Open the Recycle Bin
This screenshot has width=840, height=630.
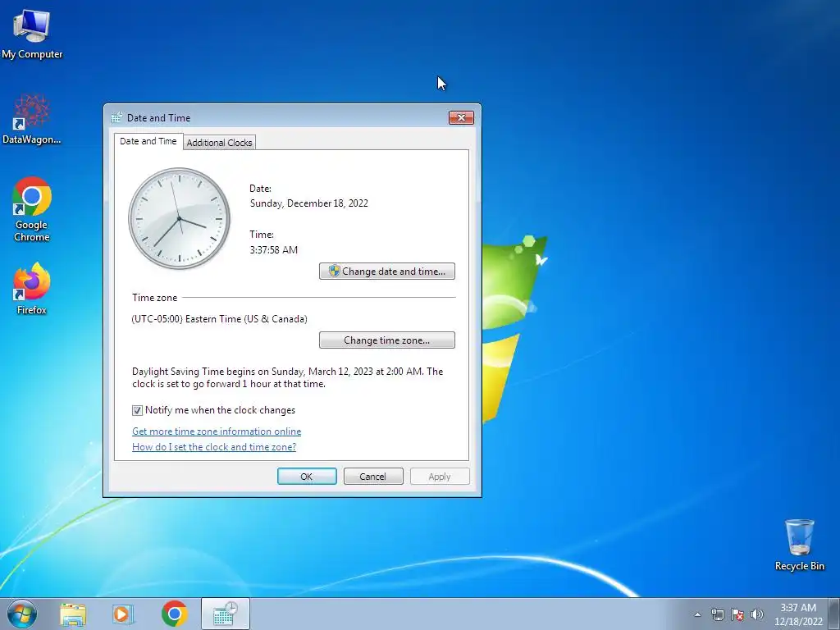coord(799,545)
